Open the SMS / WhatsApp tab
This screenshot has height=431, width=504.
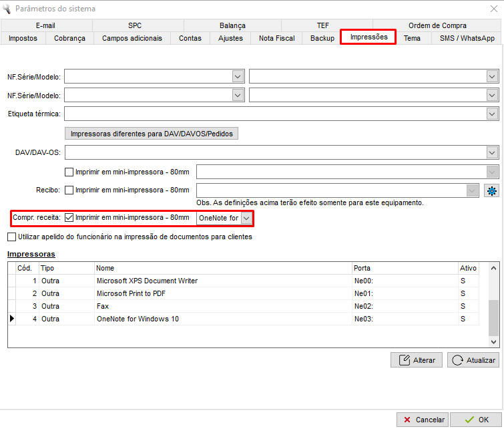(467, 39)
